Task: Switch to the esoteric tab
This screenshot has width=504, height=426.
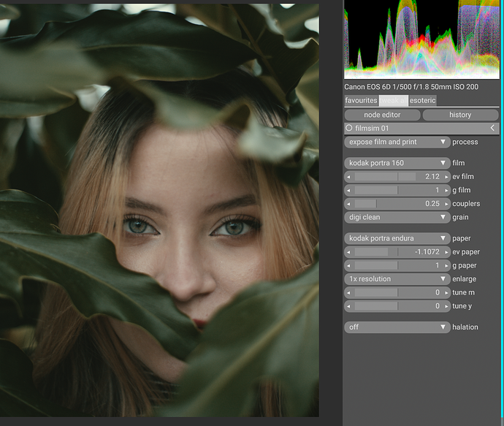Action: coord(423,100)
